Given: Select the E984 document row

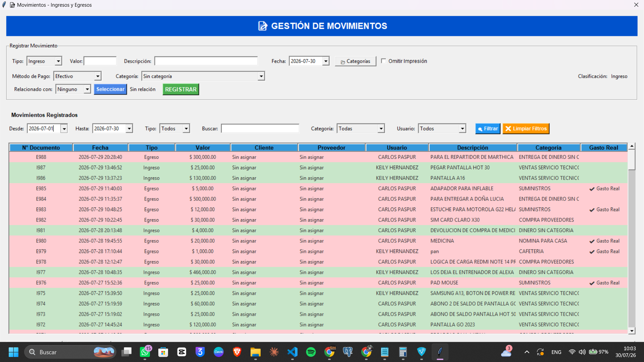Looking at the screenshot, I should click(x=318, y=199).
